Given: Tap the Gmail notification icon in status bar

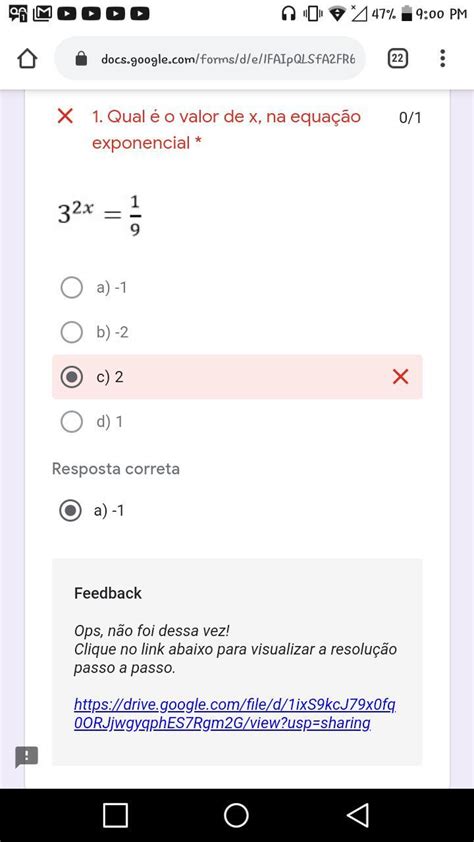Looking at the screenshot, I should (x=42, y=13).
